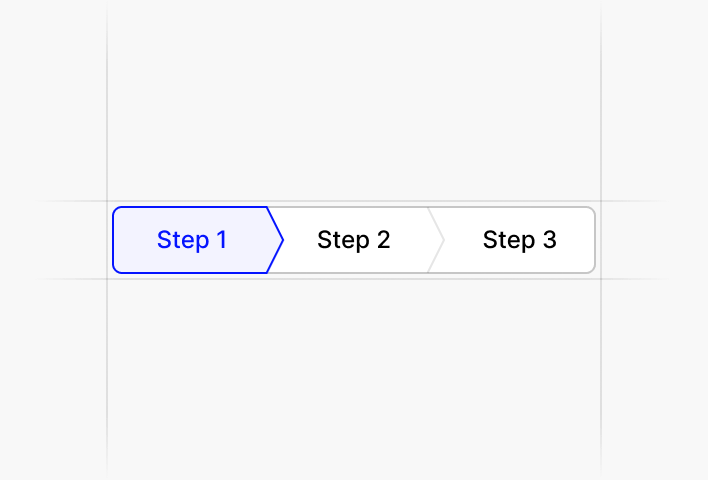708x480 pixels.
Task: Open the active highlighted step
Action: [192, 240]
